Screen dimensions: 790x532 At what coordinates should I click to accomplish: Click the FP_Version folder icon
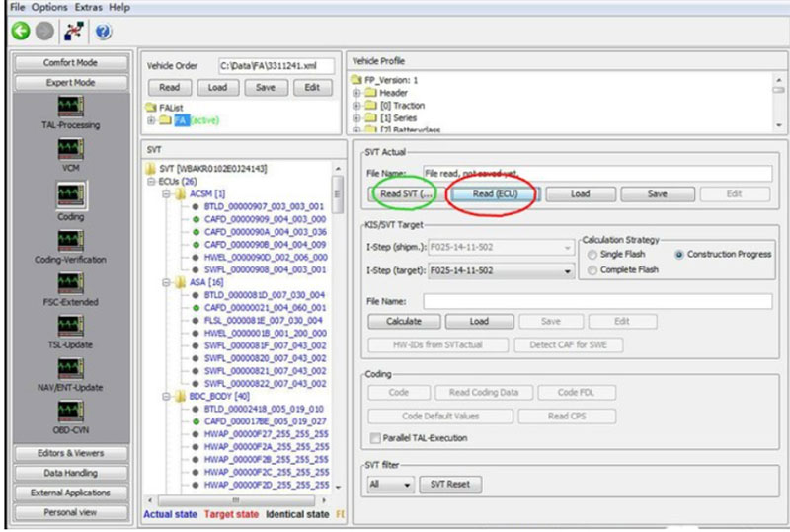[x=356, y=80]
